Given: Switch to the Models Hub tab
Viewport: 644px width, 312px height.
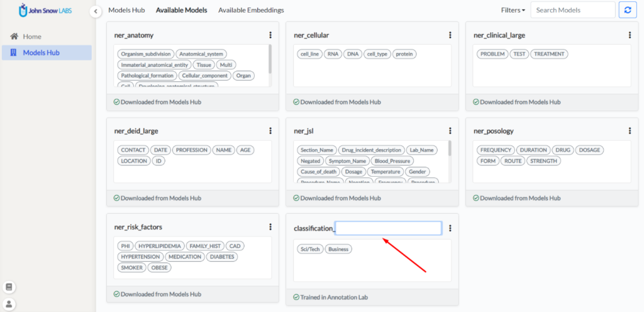Looking at the screenshot, I should (126, 10).
